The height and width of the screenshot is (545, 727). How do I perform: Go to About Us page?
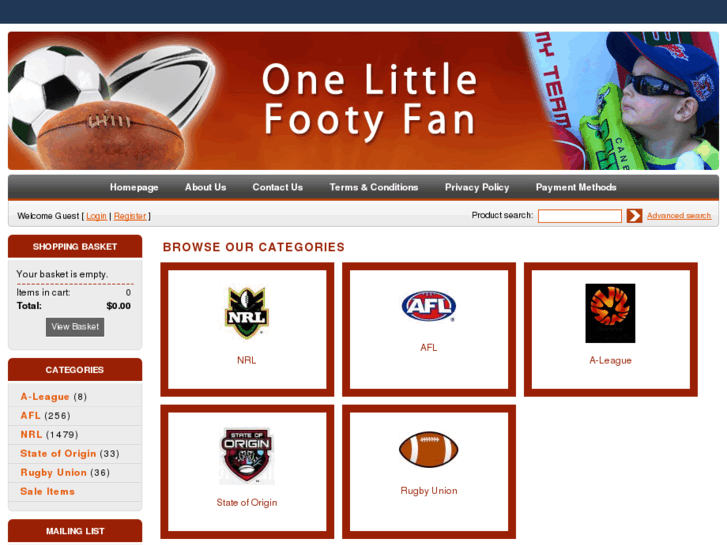click(205, 187)
